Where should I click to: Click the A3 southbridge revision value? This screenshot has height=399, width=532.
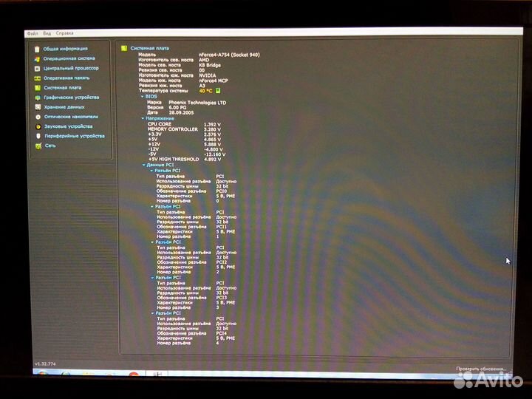tap(202, 86)
